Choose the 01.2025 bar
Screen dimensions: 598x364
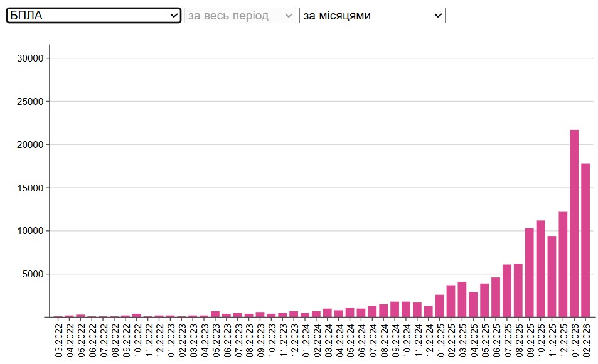pos(440,306)
